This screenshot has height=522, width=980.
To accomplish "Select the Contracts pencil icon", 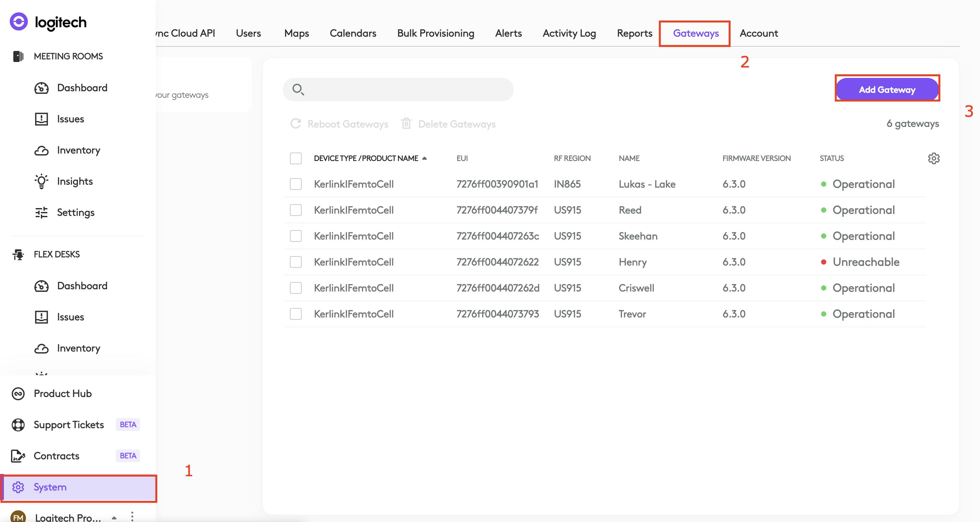I will [x=18, y=456].
